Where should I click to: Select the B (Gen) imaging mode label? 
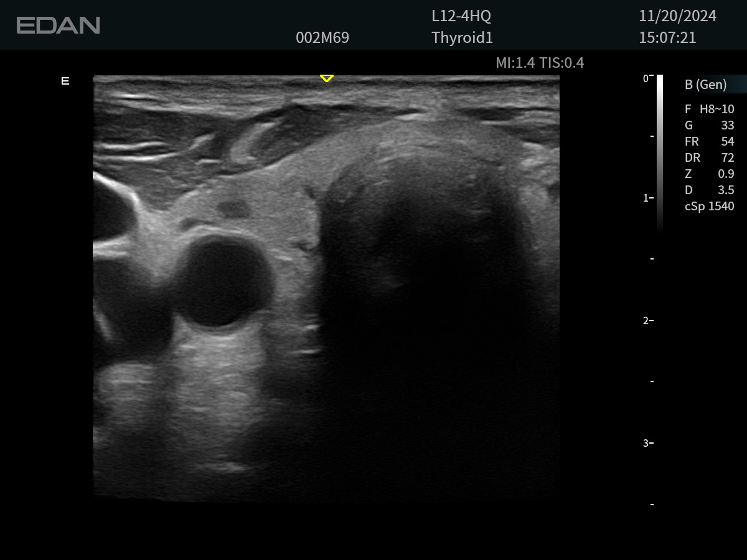click(705, 85)
